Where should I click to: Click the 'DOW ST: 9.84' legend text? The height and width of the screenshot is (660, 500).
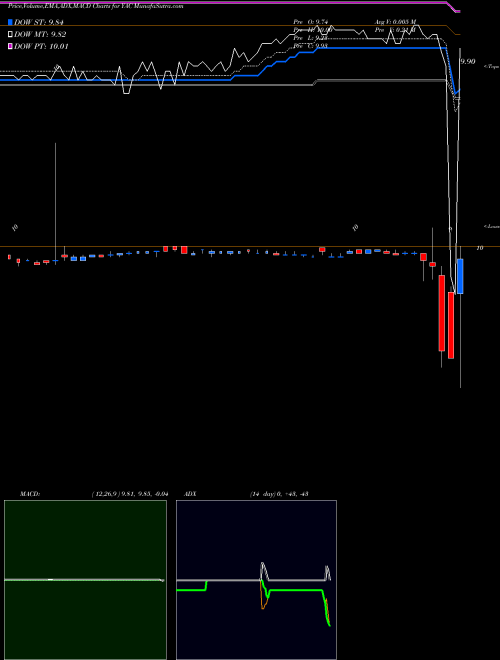point(41,22)
